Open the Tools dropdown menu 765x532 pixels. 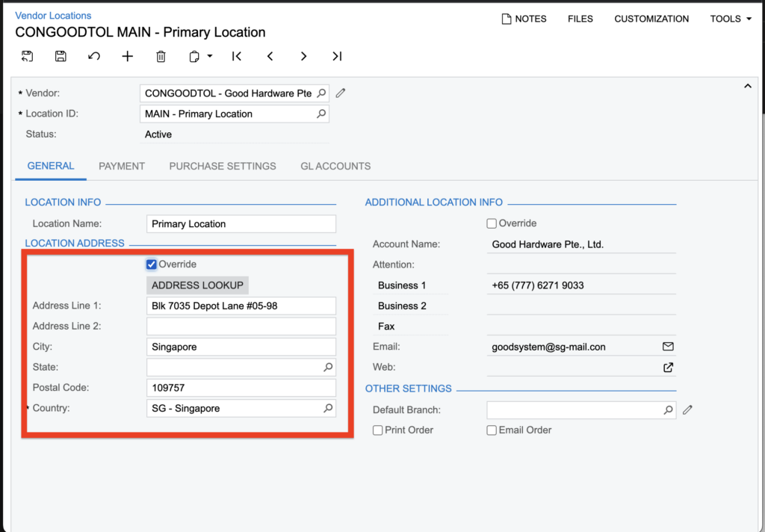pyautogui.click(x=731, y=19)
